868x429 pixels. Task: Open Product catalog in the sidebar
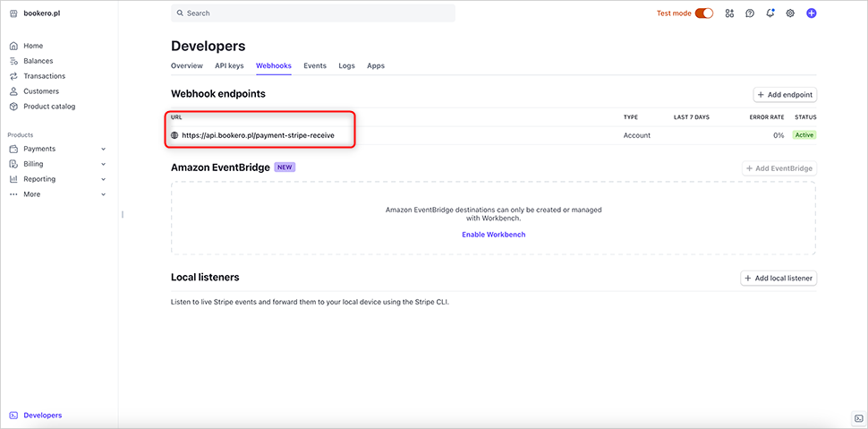point(49,107)
